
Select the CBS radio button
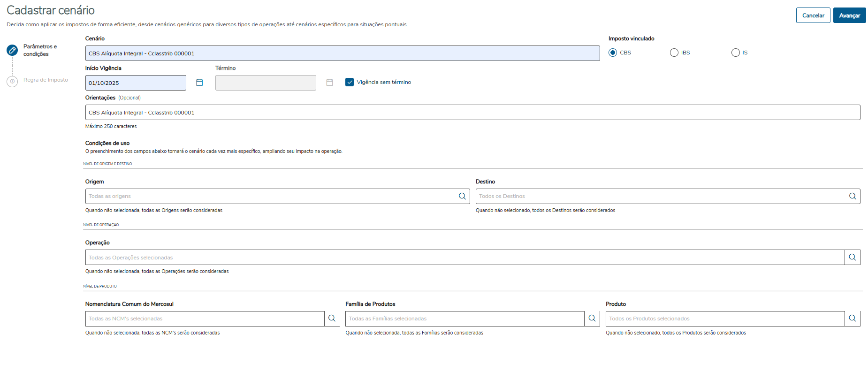click(613, 53)
